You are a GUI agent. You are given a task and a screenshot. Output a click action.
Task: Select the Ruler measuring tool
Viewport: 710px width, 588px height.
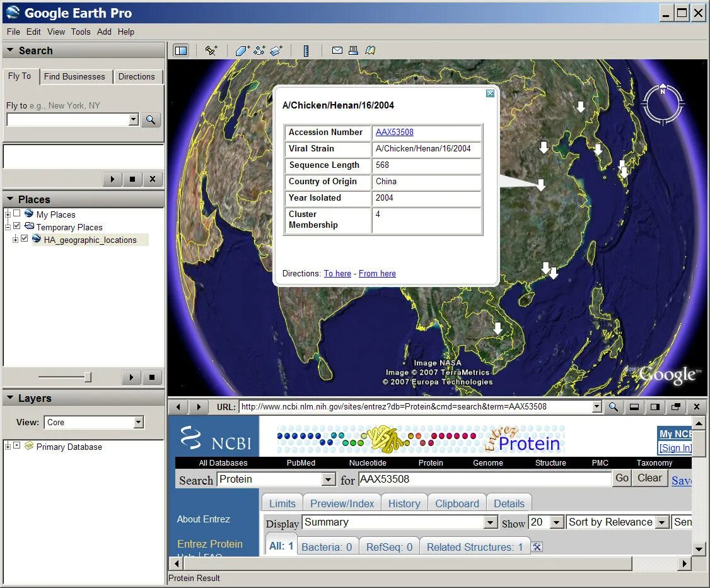coord(306,50)
